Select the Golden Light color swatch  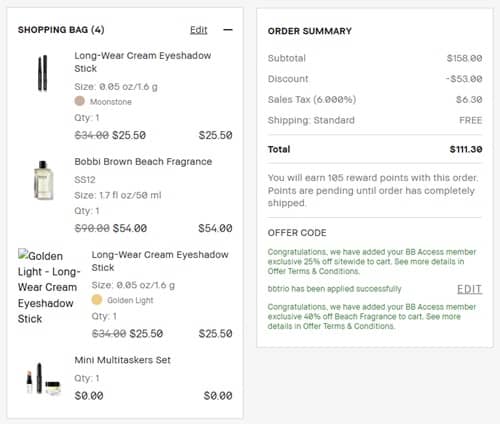click(97, 299)
